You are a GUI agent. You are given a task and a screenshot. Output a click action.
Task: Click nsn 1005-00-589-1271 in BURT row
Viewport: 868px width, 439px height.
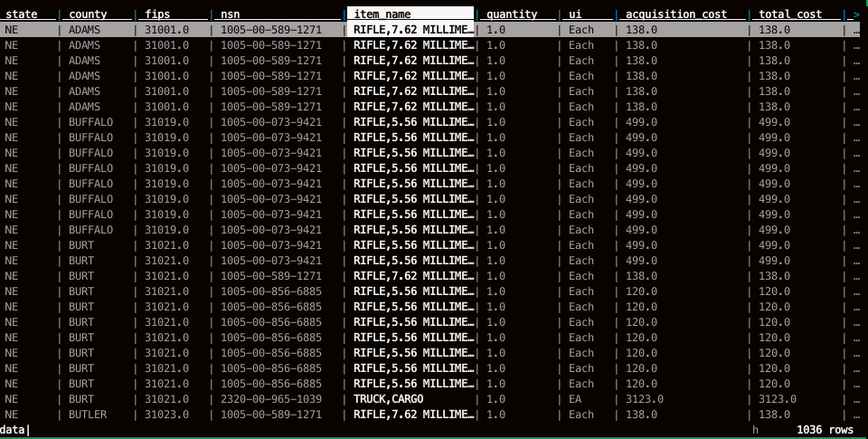pos(270,276)
